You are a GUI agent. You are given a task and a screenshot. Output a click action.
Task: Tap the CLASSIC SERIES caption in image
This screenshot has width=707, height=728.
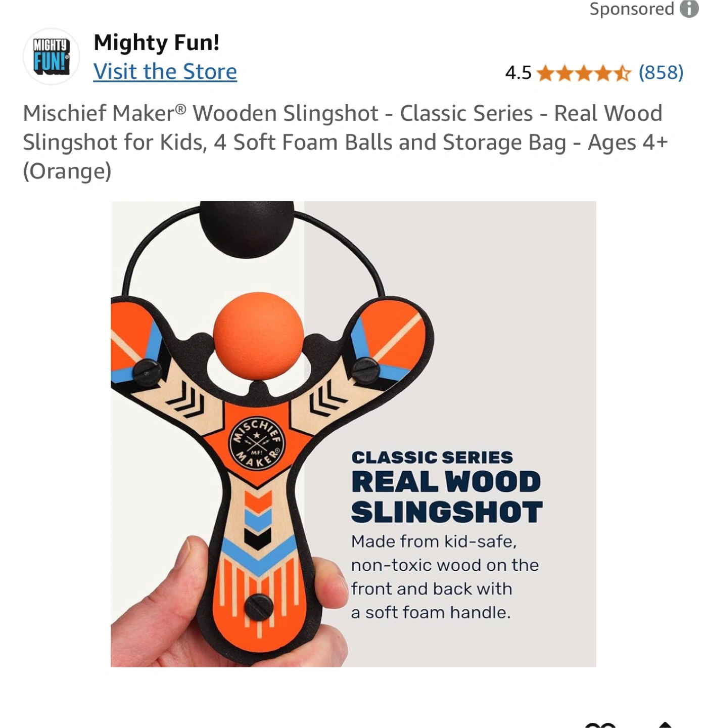pyautogui.click(x=432, y=458)
